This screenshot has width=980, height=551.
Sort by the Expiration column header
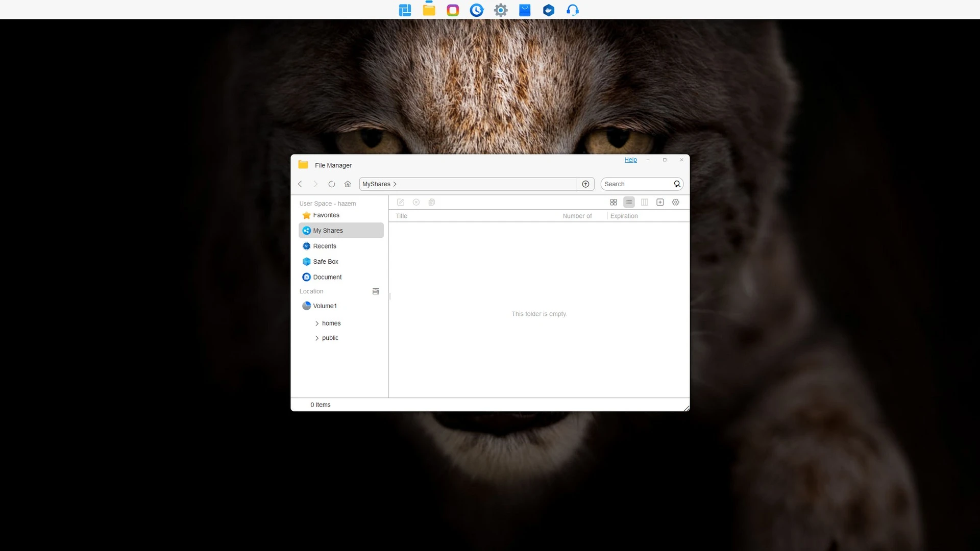pos(624,216)
